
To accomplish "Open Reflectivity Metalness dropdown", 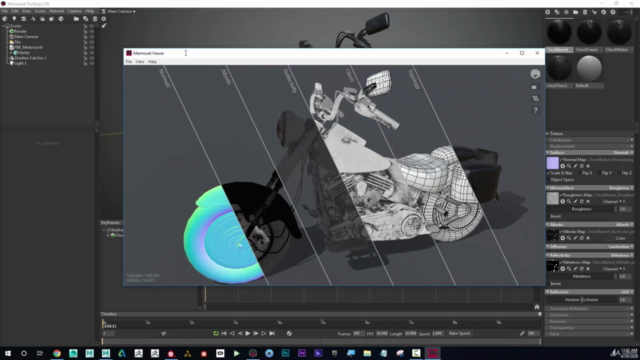I will click(622, 255).
